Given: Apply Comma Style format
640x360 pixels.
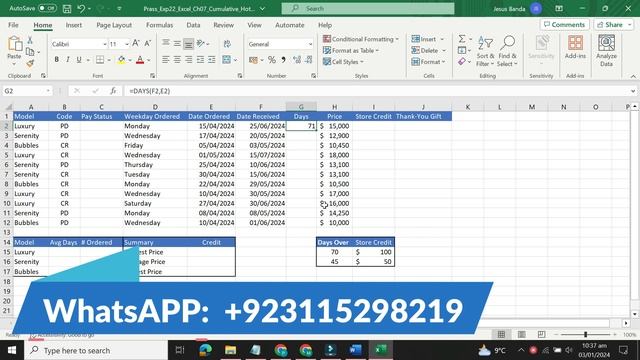Looking at the screenshot, I should [x=283, y=60].
